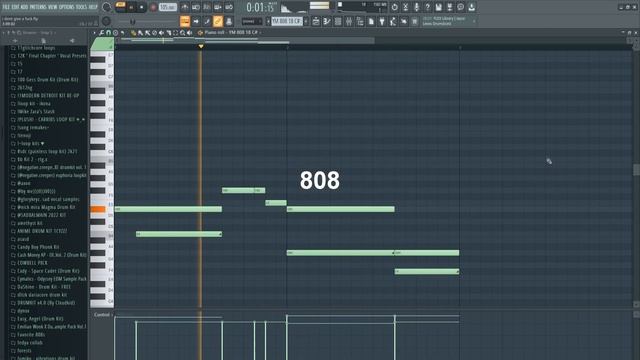Open the EDIT menu

click(x=16, y=7)
